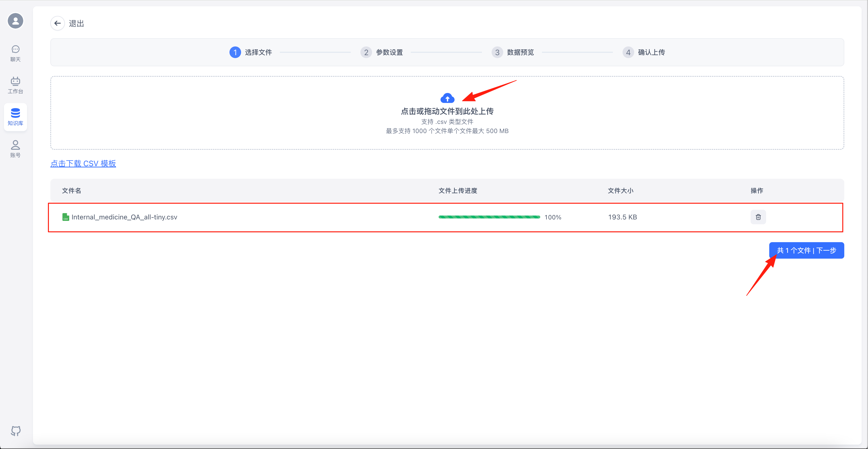This screenshot has height=449, width=868.
Task: Click the user avatar icon
Action: coord(15,21)
